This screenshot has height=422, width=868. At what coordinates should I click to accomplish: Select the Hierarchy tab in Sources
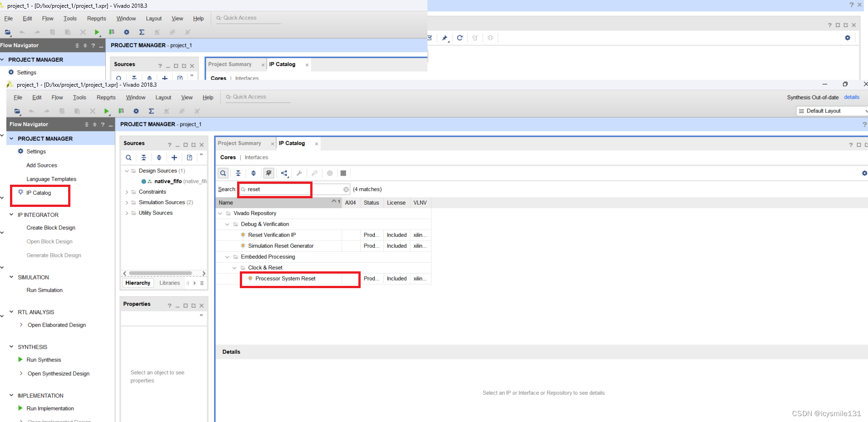(x=138, y=283)
